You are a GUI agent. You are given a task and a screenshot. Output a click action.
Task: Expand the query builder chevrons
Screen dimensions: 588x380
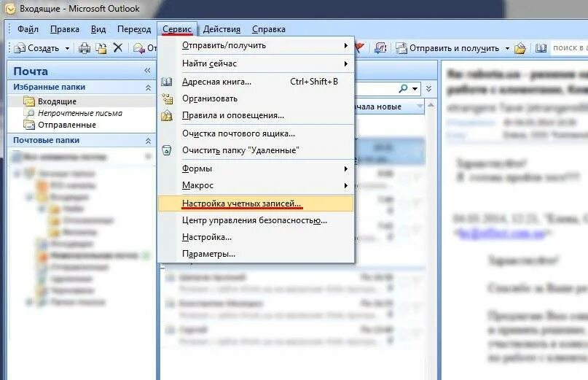(429, 88)
